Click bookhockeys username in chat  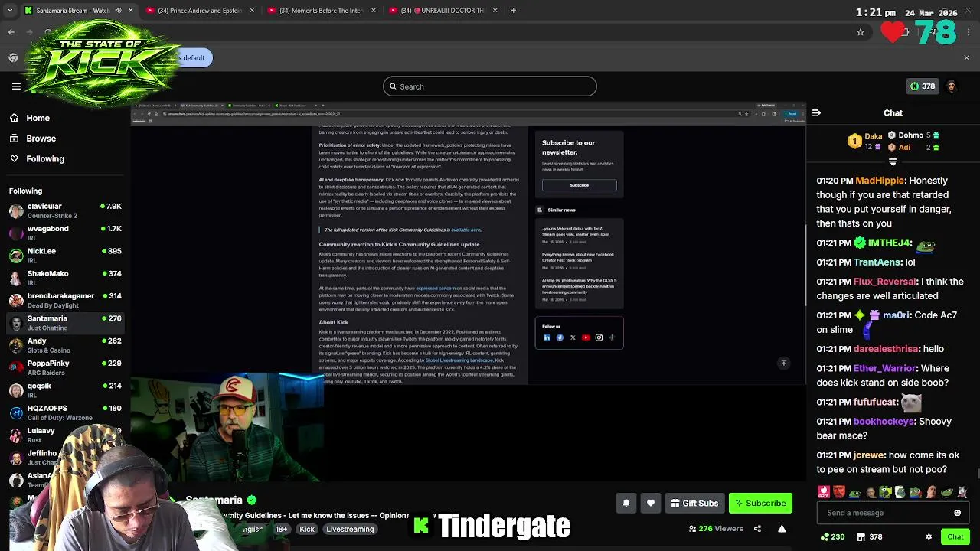[x=884, y=422]
